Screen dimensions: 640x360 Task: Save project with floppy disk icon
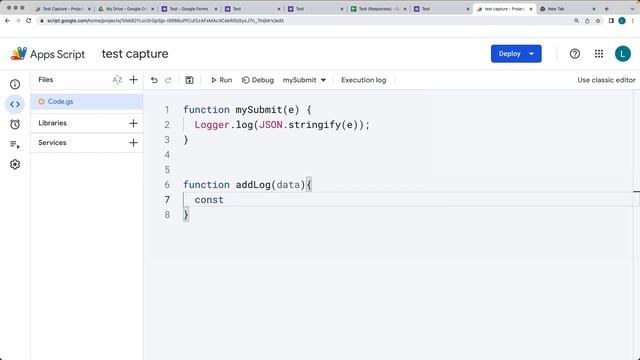click(189, 80)
